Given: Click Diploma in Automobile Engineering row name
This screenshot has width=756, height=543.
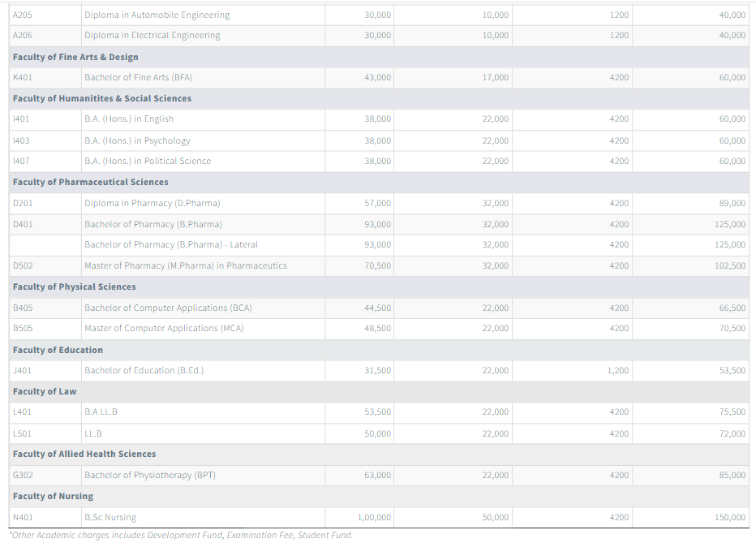Looking at the screenshot, I should coord(157,15).
